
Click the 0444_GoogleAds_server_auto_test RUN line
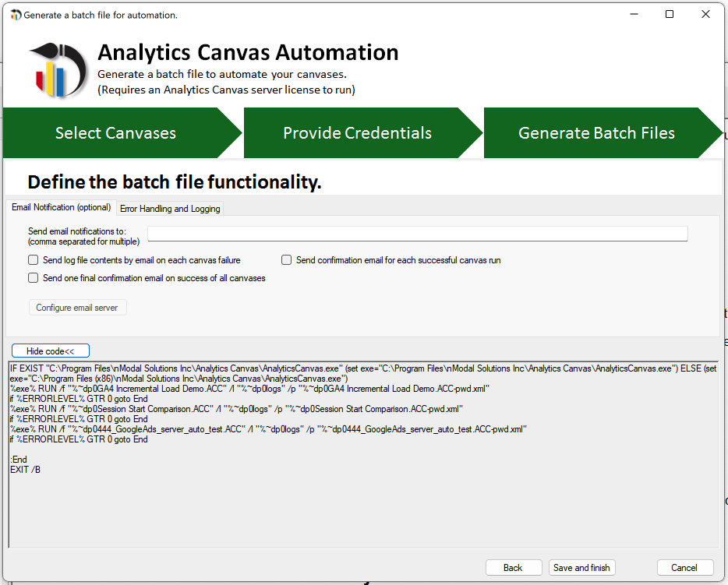pos(268,429)
